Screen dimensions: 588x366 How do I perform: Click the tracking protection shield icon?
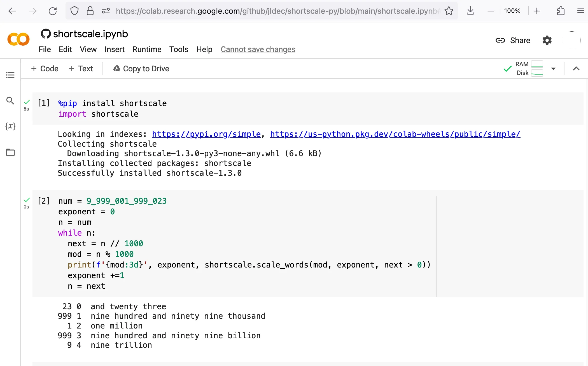click(74, 11)
